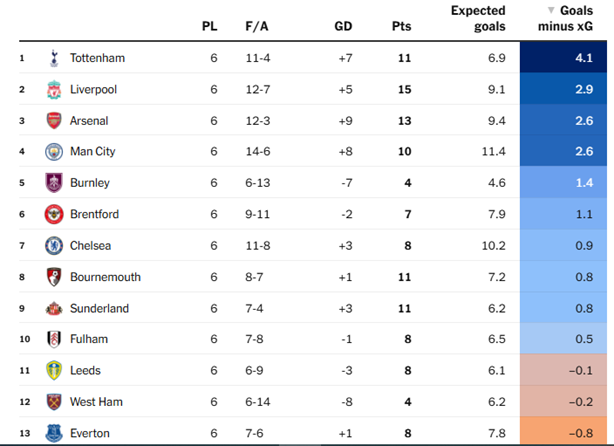Click Everton's -0.8 orange cell
The height and width of the screenshot is (446, 614).
[565, 433]
